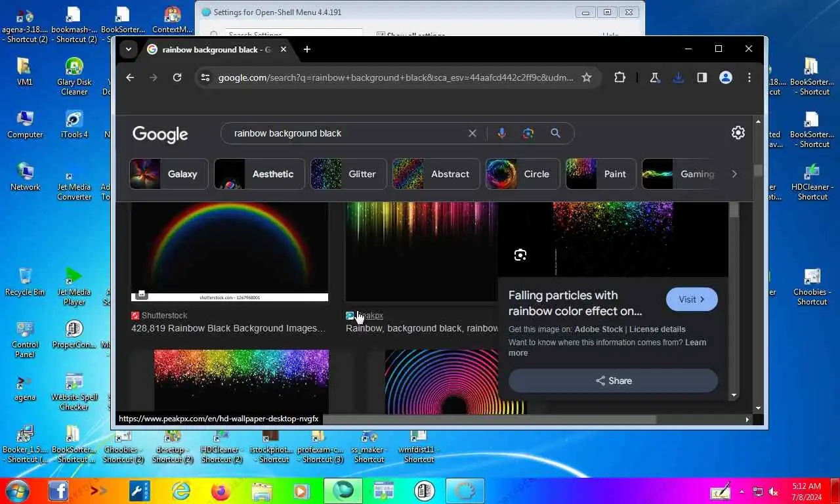Click the Windows Start button

(x=17, y=491)
